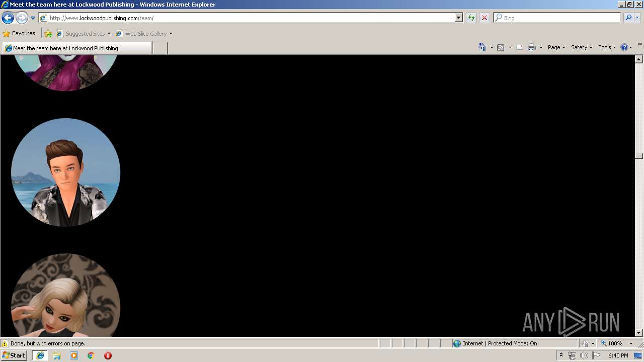Image resolution: width=644 pixels, height=362 pixels.
Task: Select the Meet the team tab
Action: click(77, 48)
